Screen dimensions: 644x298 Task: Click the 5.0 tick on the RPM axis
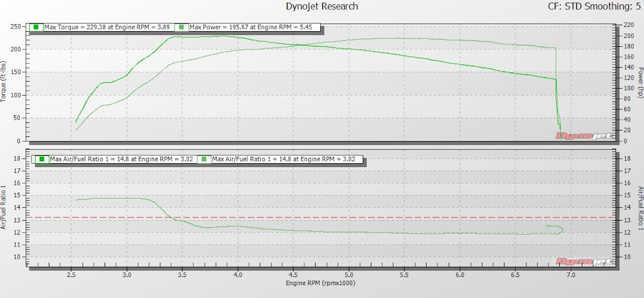tap(349, 274)
